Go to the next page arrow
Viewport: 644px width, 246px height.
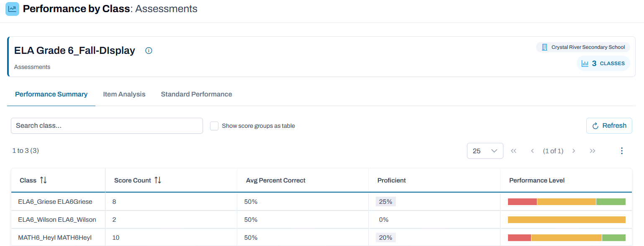point(574,151)
